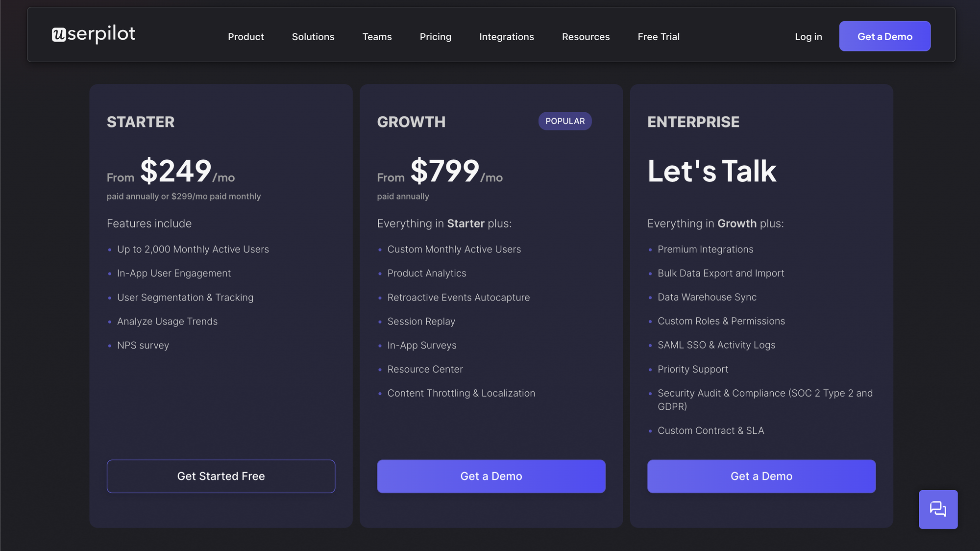Open the Integrations page

click(507, 37)
